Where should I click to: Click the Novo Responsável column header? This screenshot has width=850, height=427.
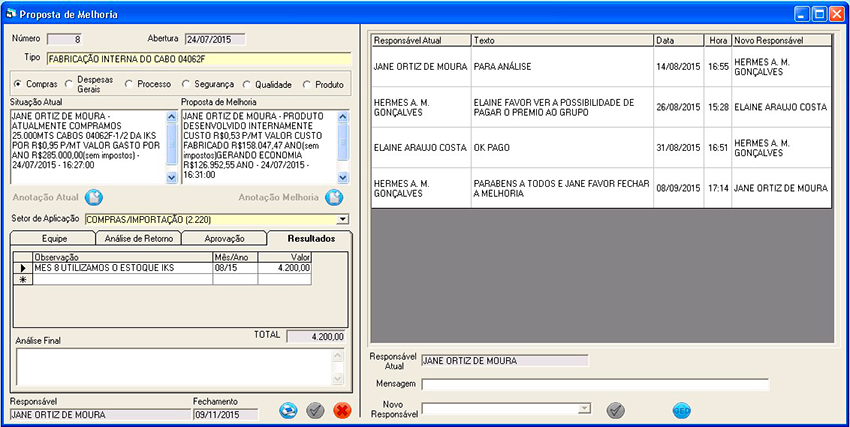point(781,41)
